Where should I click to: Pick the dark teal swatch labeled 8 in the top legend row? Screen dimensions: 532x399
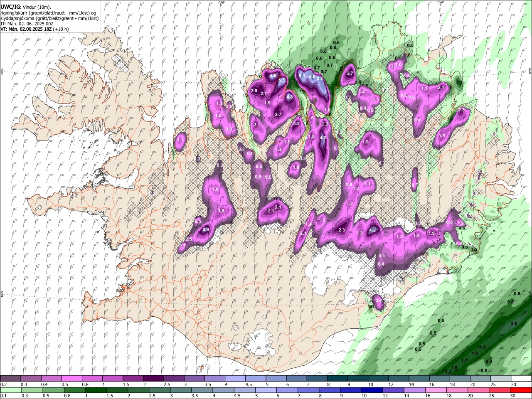337,378
